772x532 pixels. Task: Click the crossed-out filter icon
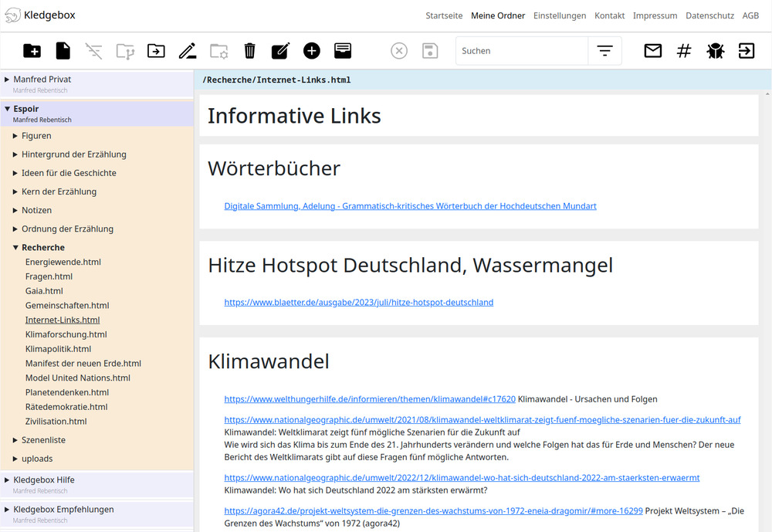(94, 51)
